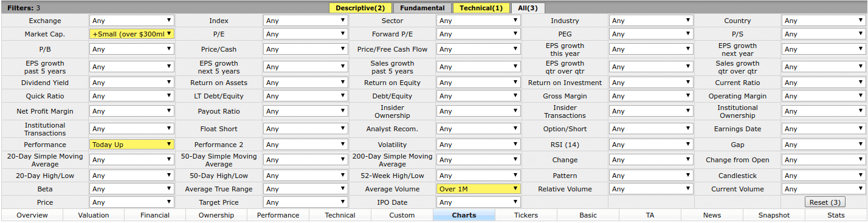The width and height of the screenshot is (868, 223).
Task: Open the PEG filter dropdown
Action: tap(651, 34)
